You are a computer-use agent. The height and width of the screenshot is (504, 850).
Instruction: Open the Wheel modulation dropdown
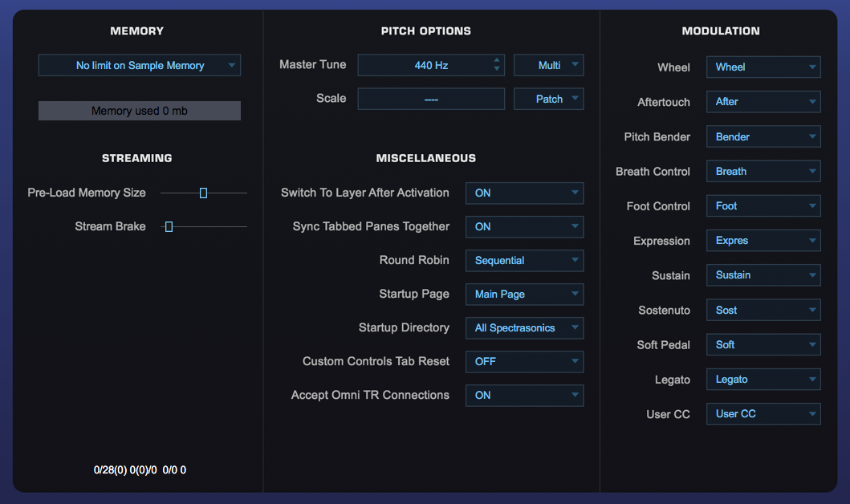(x=763, y=67)
